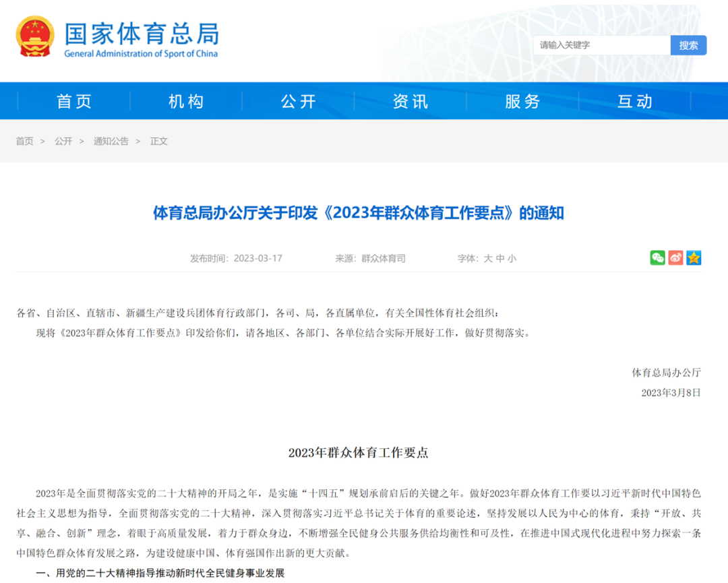The height and width of the screenshot is (583, 728).
Task: Click the 公开 breadcrumb link
Action: [63, 142]
